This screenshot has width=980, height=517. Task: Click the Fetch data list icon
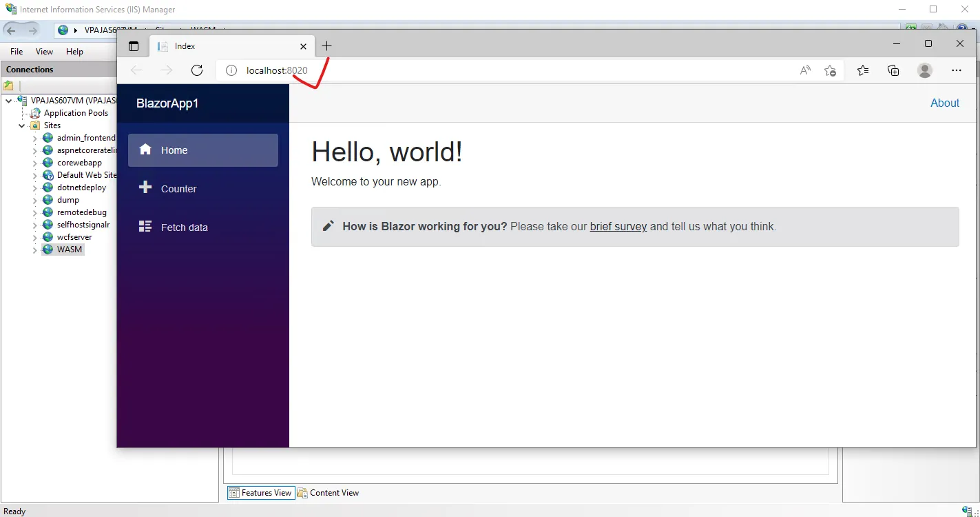145,226
